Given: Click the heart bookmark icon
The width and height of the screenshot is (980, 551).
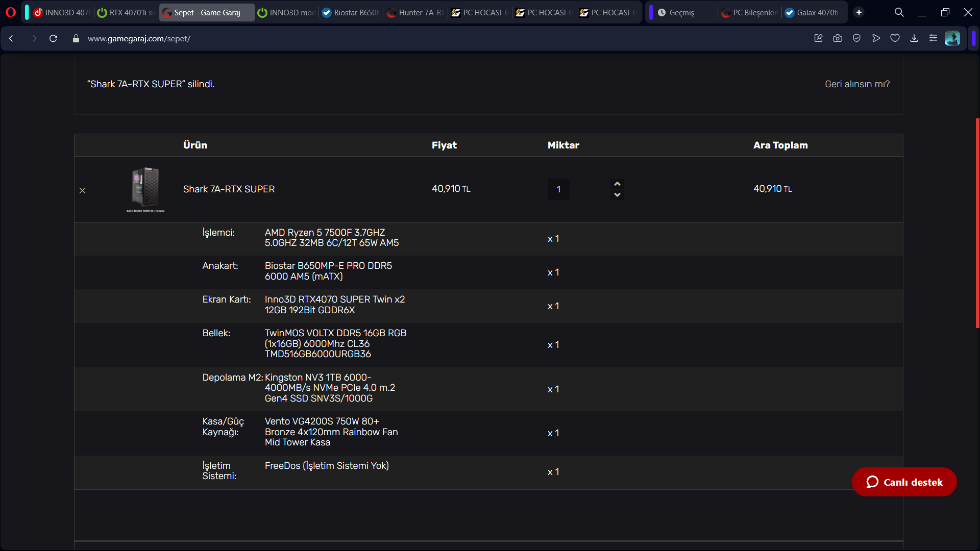Looking at the screenshot, I should pos(895,38).
